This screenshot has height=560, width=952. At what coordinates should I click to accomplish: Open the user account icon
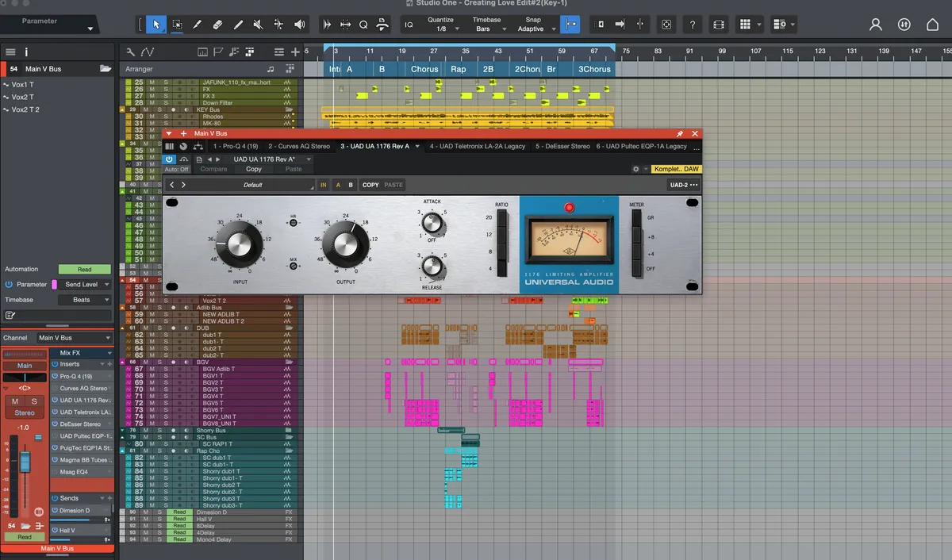(x=876, y=25)
